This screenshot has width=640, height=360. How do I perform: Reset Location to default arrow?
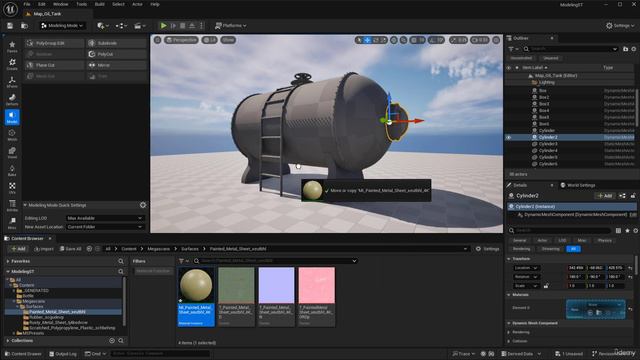click(x=630, y=268)
